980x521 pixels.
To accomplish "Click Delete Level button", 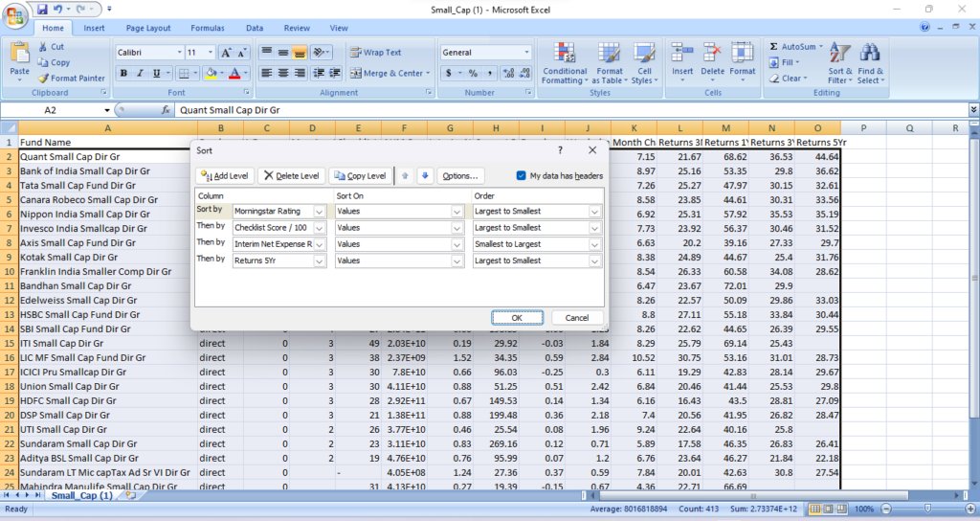I will point(291,176).
